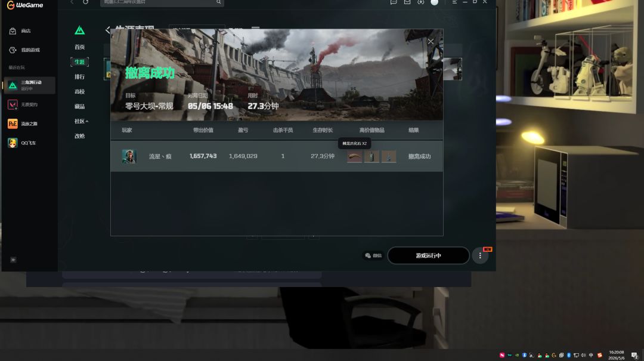Screen dimensions: 644x361
Task: Click the 结果 column header
Action: (414, 130)
